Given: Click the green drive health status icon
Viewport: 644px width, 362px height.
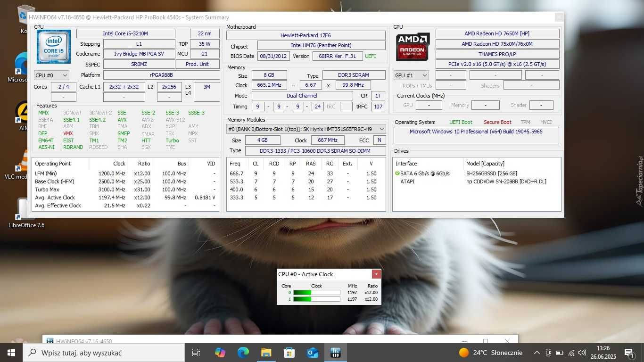Looking at the screenshot, I should [397, 173].
